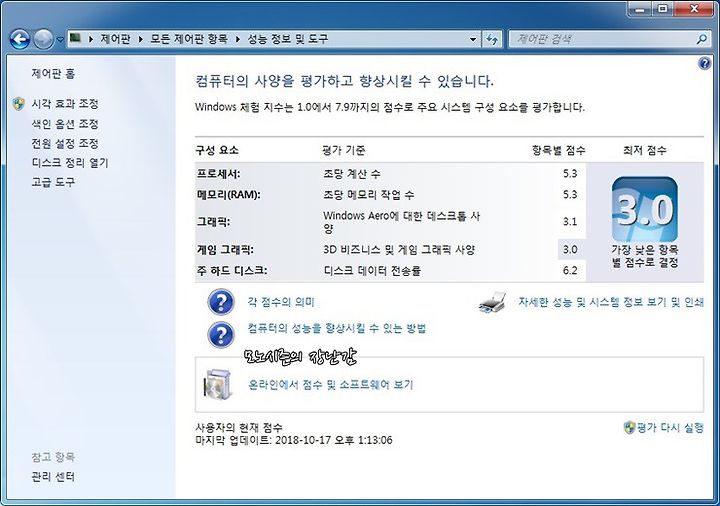Select the 프로세서: row label
Screen dimensions: 720x506
coord(218,174)
